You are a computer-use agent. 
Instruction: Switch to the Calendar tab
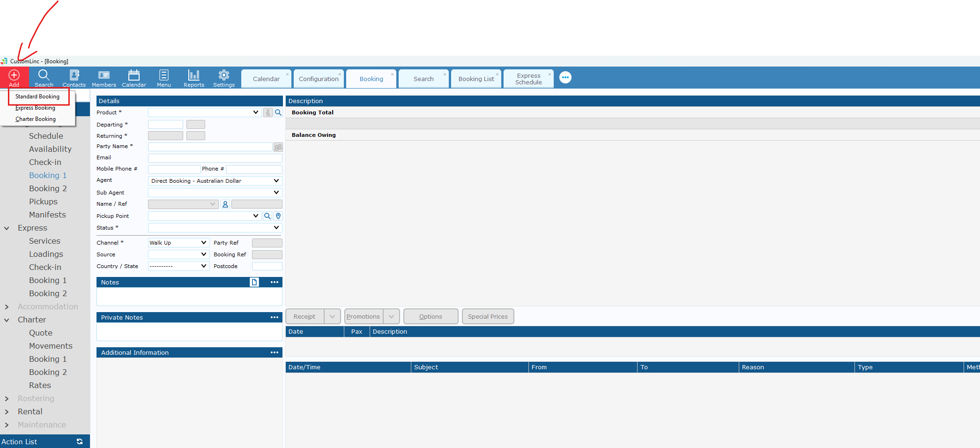tap(266, 79)
